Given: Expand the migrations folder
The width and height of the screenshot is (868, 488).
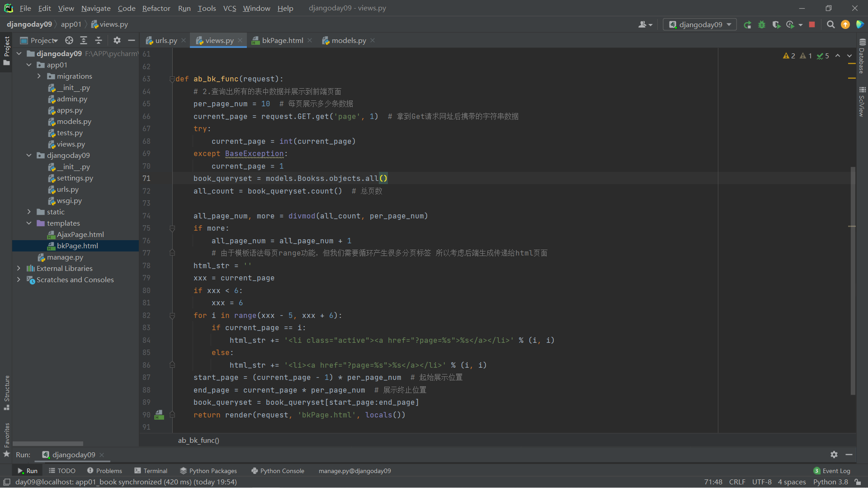Looking at the screenshot, I should pyautogui.click(x=39, y=76).
